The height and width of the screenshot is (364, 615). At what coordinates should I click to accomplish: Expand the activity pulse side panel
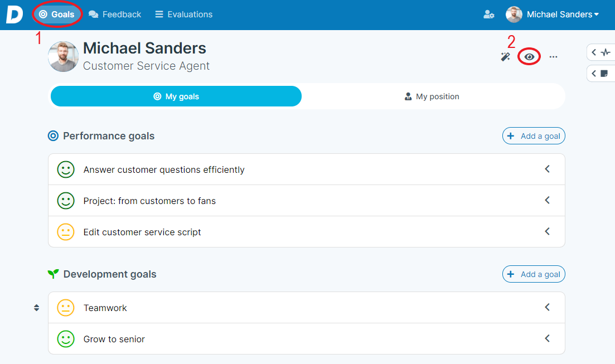coord(601,52)
